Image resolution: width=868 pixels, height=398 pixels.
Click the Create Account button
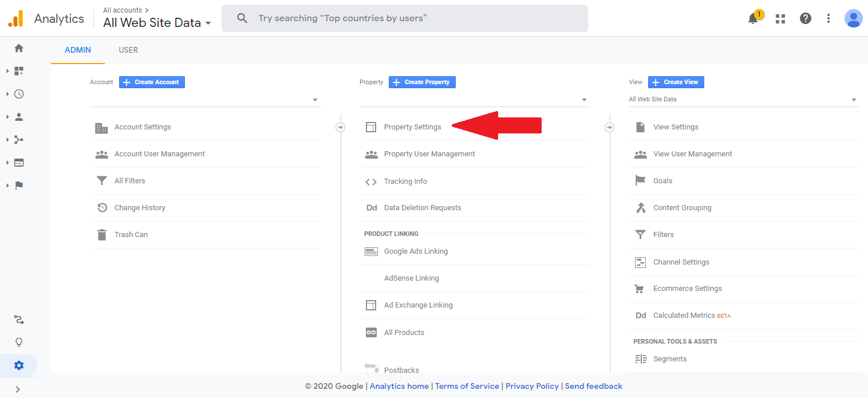pos(152,82)
